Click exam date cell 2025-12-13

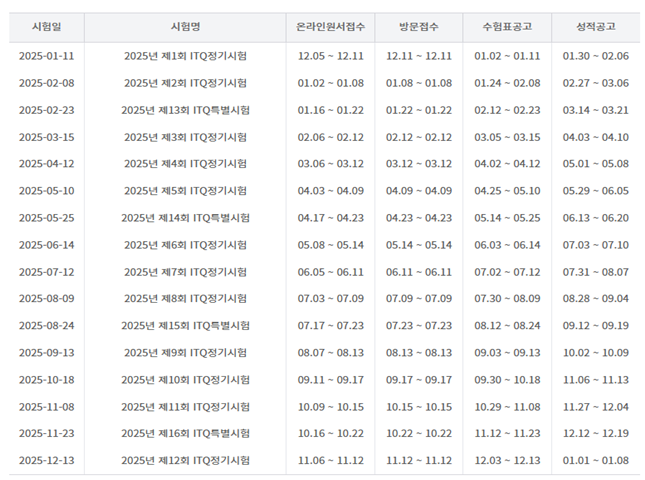(x=46, y=460)
